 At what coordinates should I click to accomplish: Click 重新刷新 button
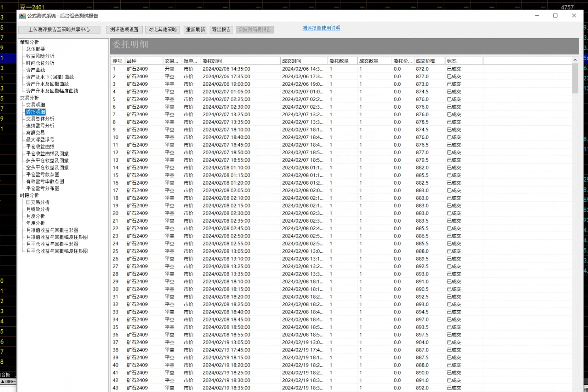(x=195, y=30)
